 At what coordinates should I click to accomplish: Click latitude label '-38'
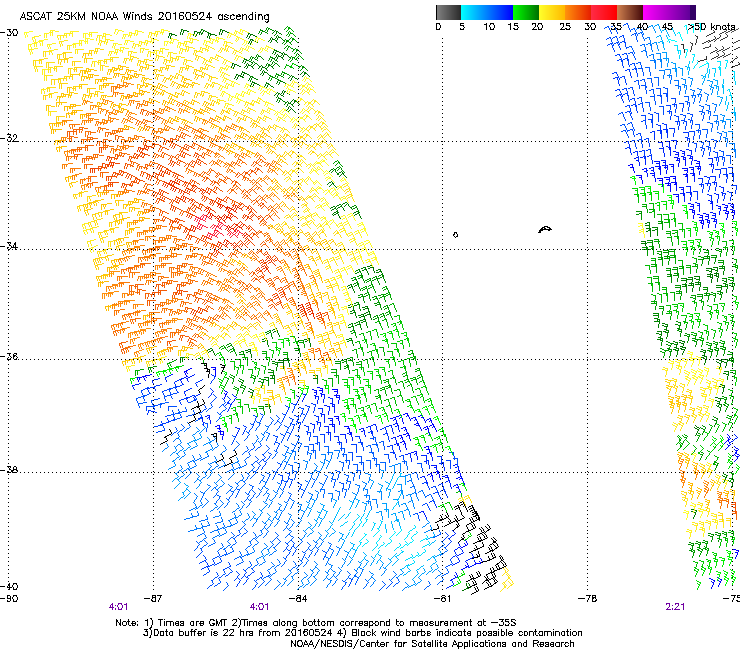pyautogui.click(x=9, y=470)
